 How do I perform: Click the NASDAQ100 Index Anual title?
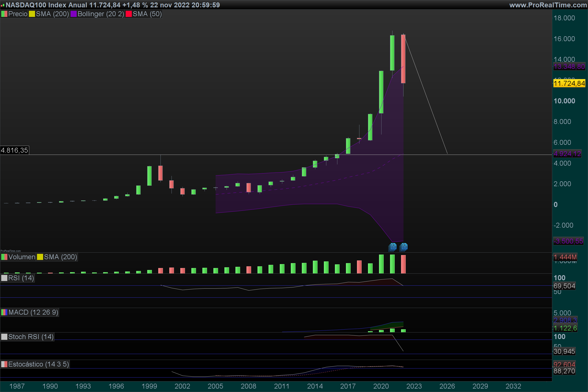47,5
